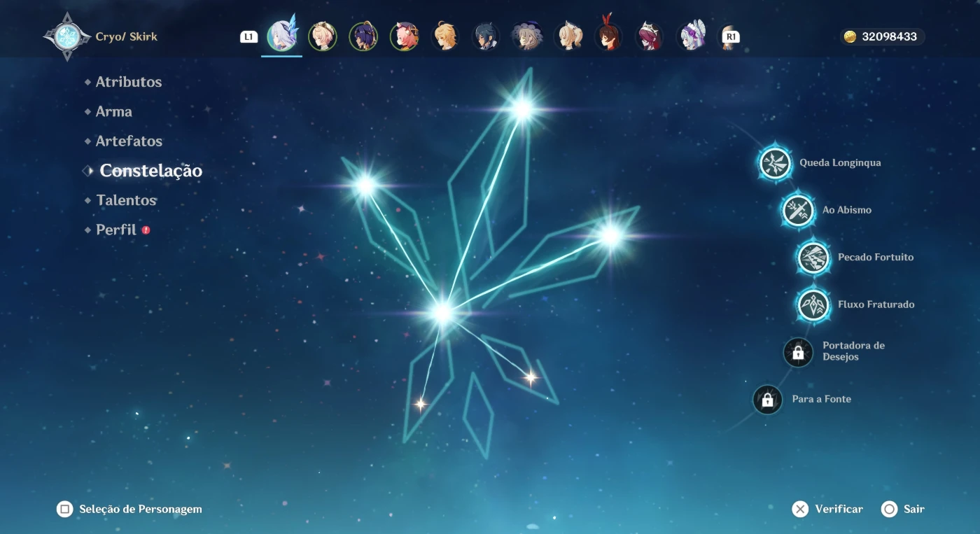980x534 pixels.
Task: Click the Cryo element emblem icon
Action: point(66,36)
